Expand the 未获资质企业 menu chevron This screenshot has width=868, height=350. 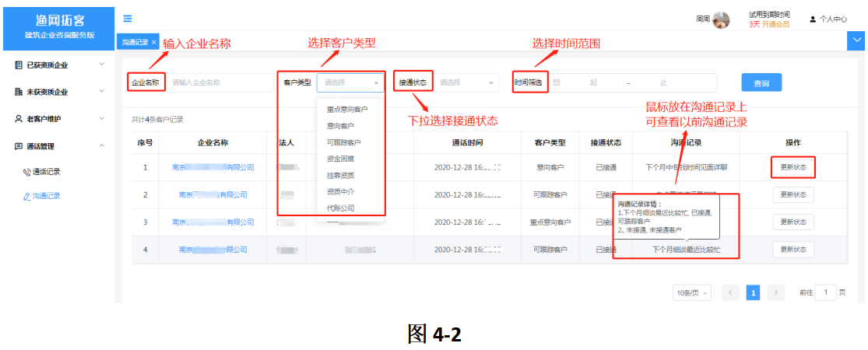coord(101,91)
